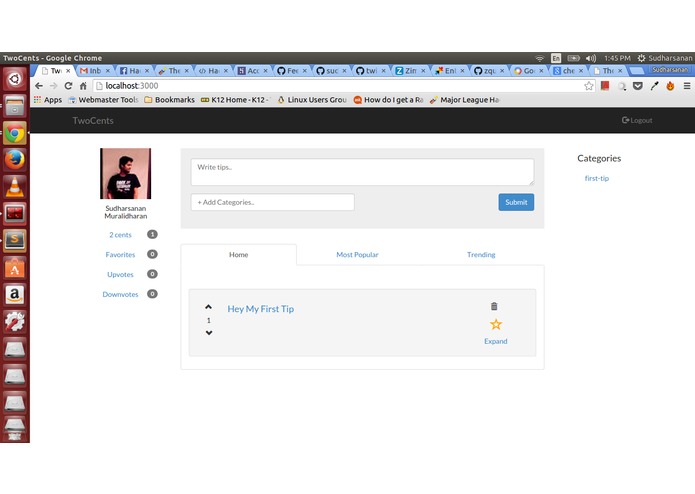Downvote the Hey My First Tip post

click(208, 333)
